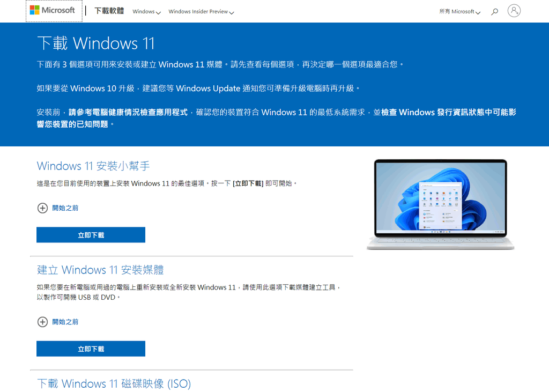Expand the Windows Insider Preview menu
549x392 pixels.
point(202,12)
